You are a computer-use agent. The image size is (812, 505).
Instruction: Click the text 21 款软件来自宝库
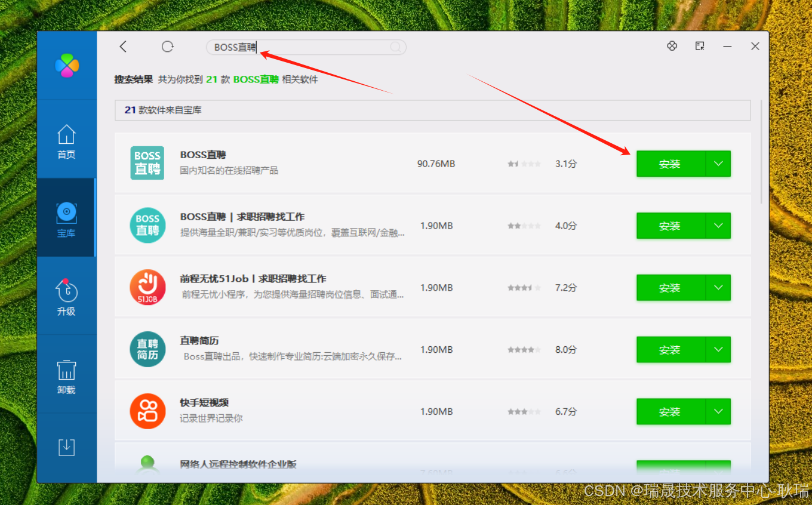coord(163,110)
